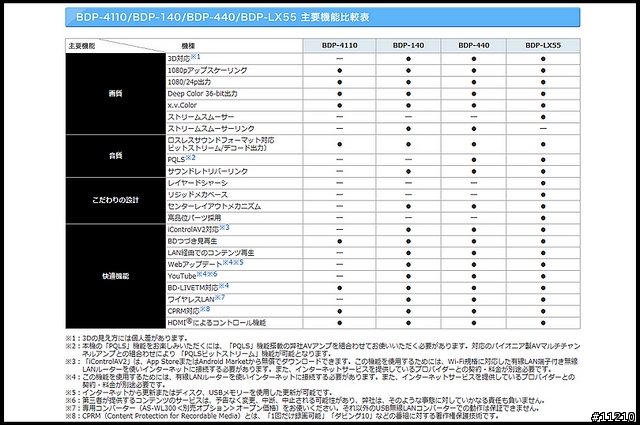The width and height of the screenshot is (640, 425).
Task: Click the サウンドレトリバーリンク row label
Action: coord(208,171)
